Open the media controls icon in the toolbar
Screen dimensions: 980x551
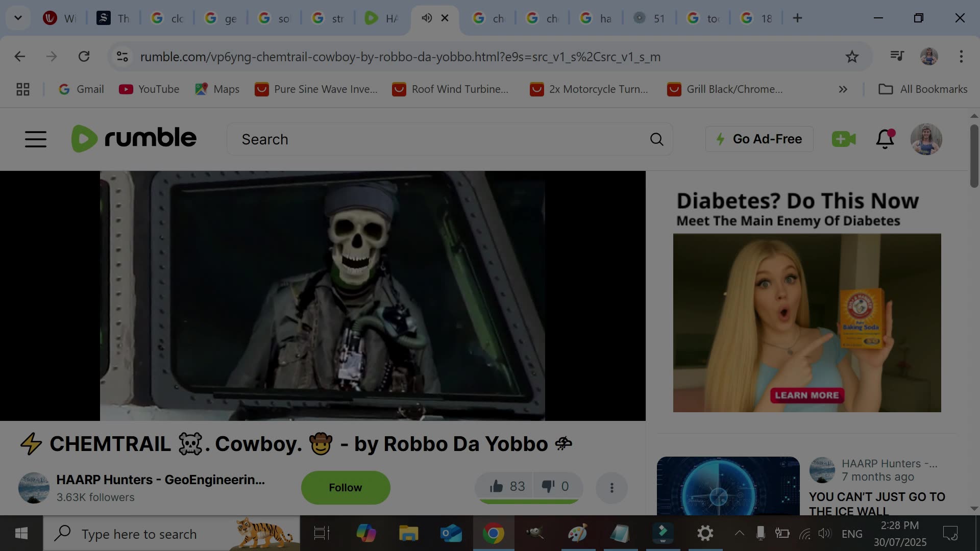coord(897,57)
